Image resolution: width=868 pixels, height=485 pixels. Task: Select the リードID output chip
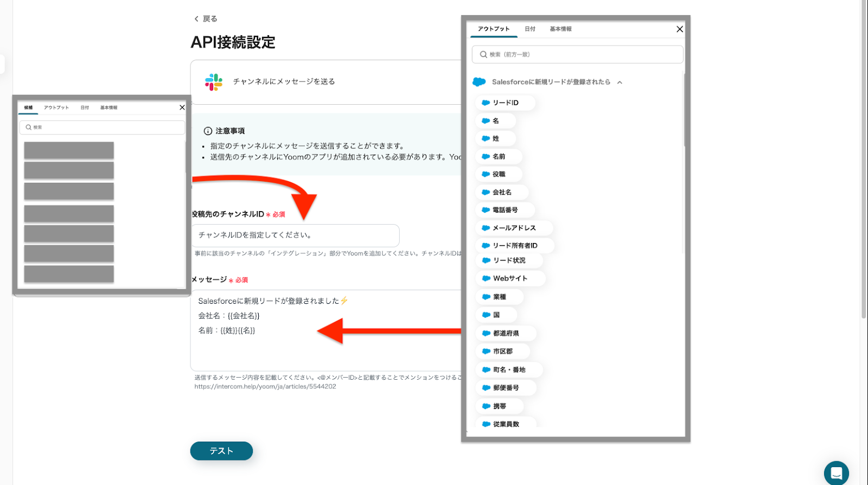click(505, 103)
